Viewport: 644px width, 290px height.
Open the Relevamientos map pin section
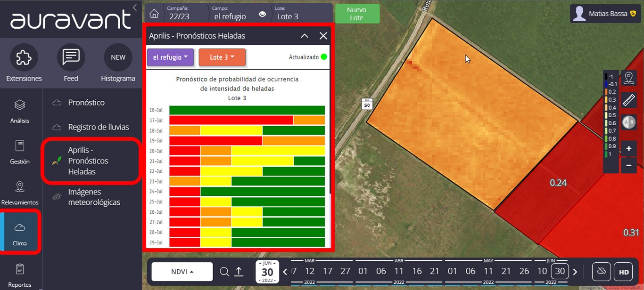(20, 193)
